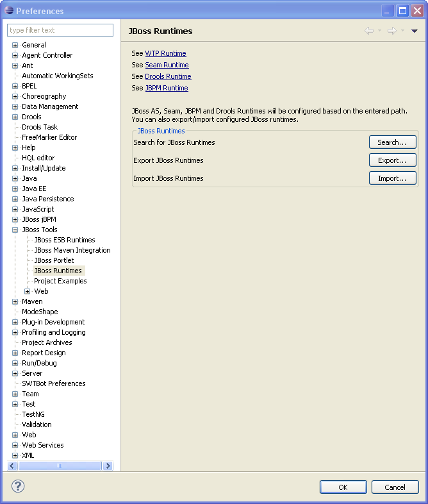
Task: Click the Search... button
Action: 392,142
